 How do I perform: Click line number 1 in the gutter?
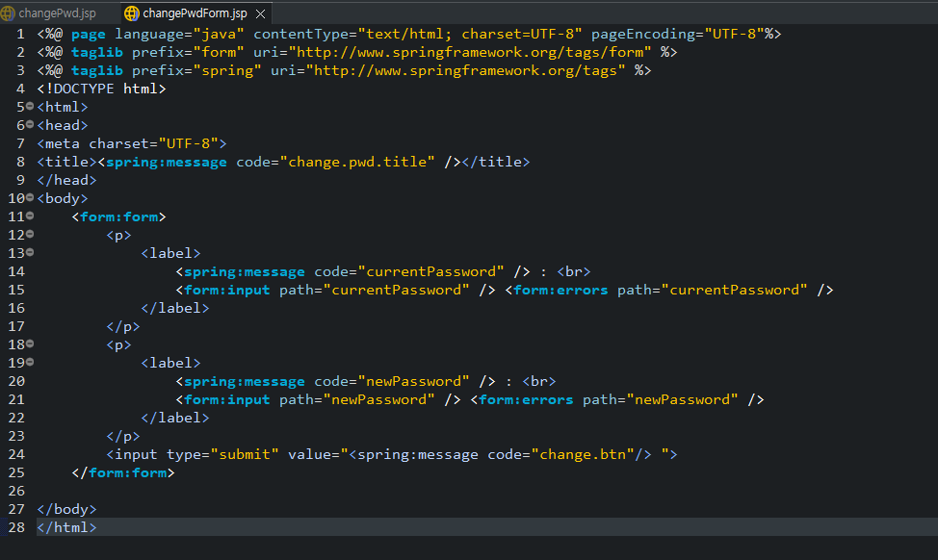click(20, 34)
